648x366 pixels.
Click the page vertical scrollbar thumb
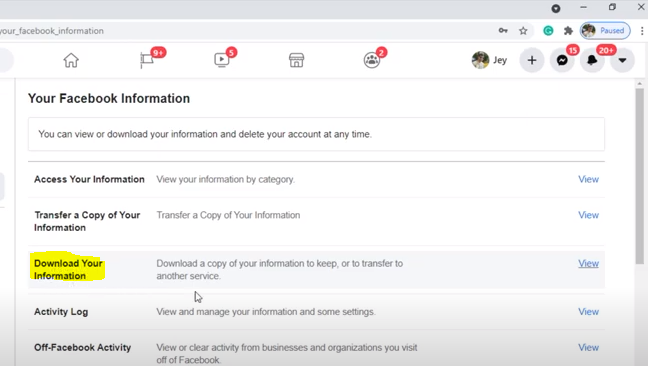(x=640, y=176)
